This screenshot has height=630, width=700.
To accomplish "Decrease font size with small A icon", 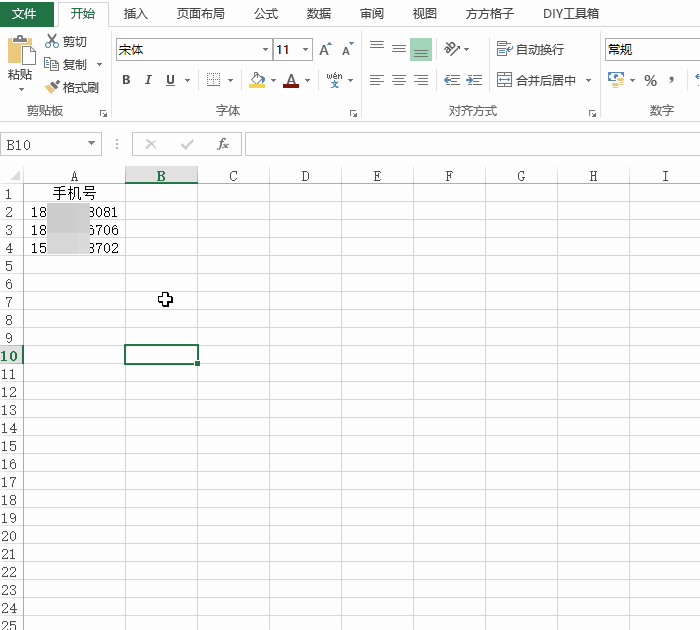I will click(x=347, y=50).
